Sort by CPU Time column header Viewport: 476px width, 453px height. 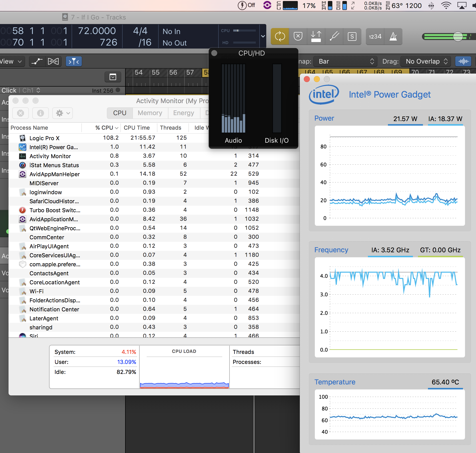point(139,128)
